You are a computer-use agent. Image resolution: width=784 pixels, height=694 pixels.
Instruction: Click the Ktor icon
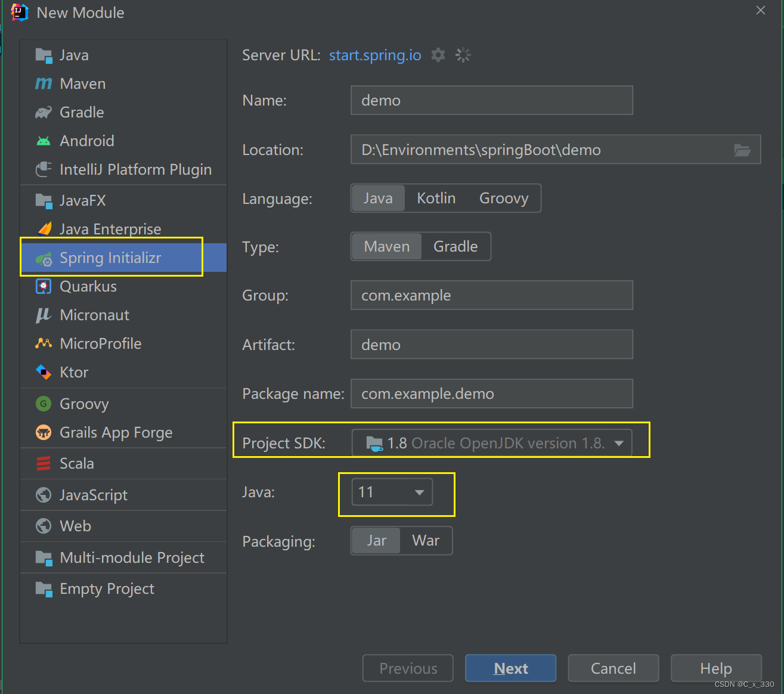(44, 372)
